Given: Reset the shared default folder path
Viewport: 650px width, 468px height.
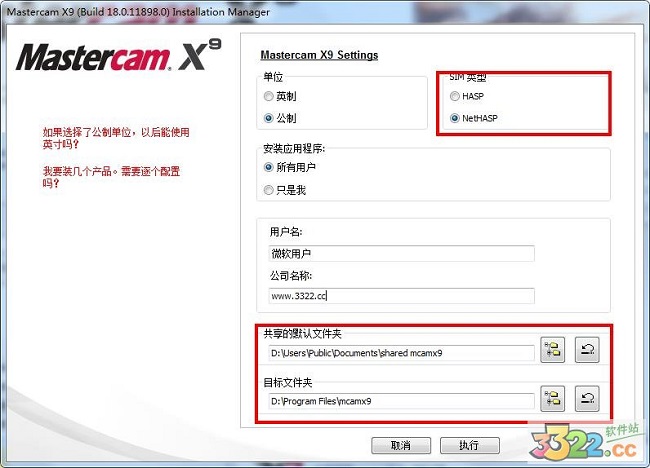Looking at the screenshot, I should pyautogui.click(x=587, y=350).
